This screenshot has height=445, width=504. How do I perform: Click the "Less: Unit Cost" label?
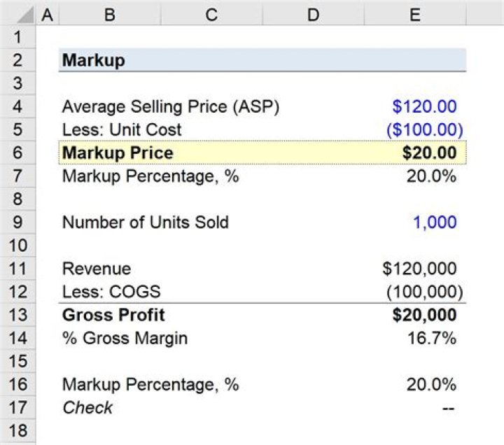tap(122, 130)
